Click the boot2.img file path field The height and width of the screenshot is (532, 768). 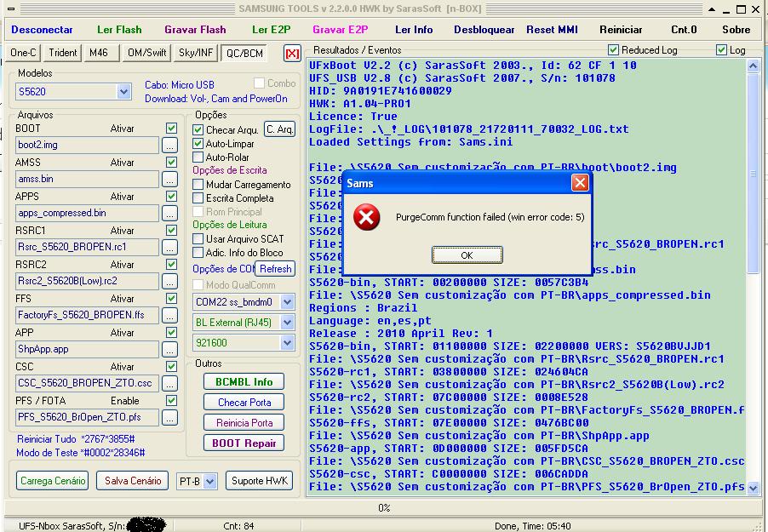(x=87, y=145)
